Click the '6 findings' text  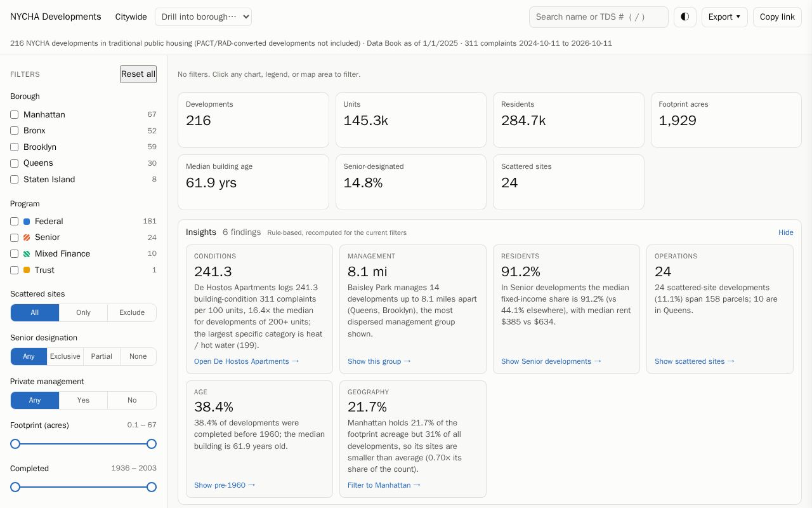(242, 232)
